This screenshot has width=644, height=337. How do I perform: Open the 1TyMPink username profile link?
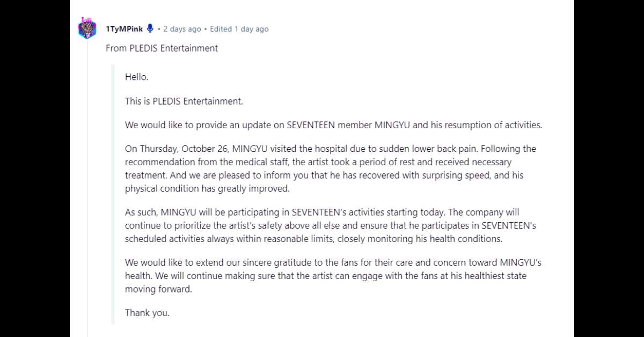[x=124, y=29]
